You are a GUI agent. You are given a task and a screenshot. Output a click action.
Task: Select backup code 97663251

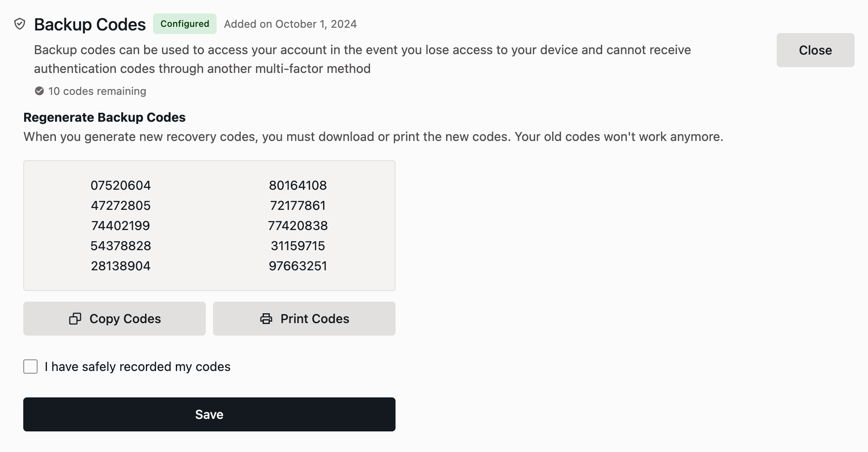(298, 266)
